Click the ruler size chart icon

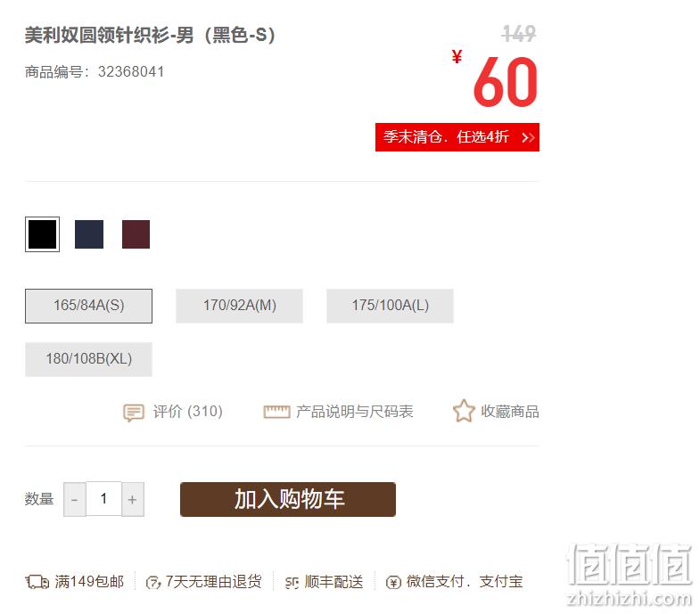pyautogui.click(x=276, y=412)
